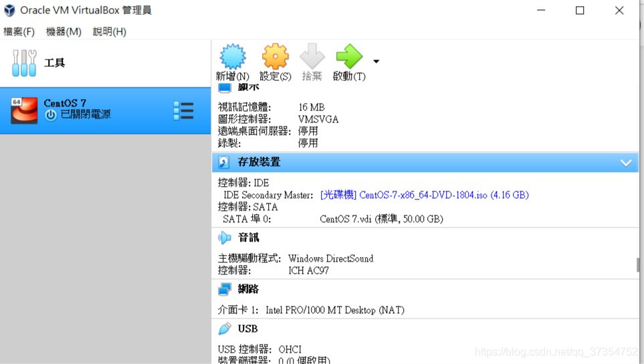Click the Display (顯示) monitor icon
Image resolution: width=644 pixels, height=364 pixels.
click(x=224, y=87)
